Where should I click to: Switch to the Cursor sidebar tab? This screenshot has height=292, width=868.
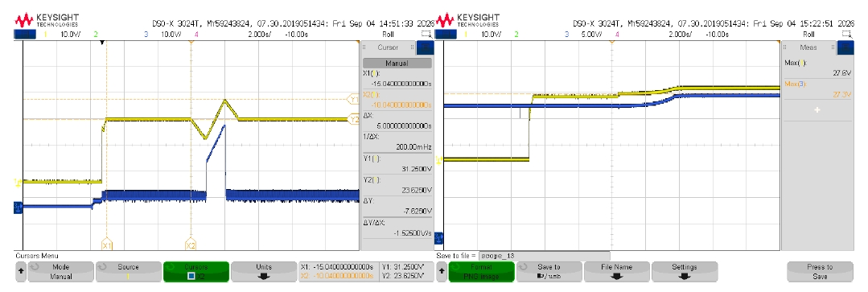[x=388, y=47]
